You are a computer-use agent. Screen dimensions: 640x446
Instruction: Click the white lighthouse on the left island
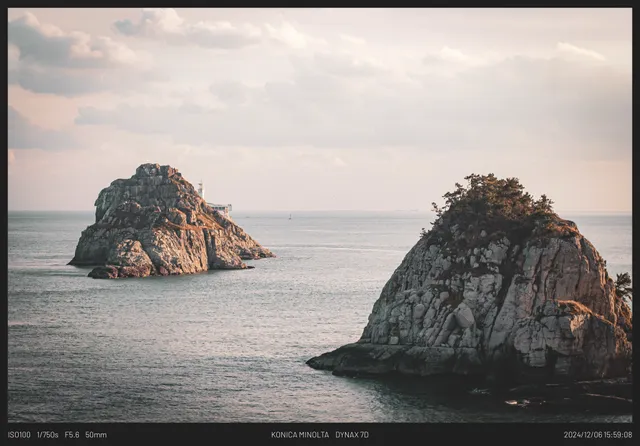coord(201,190)
